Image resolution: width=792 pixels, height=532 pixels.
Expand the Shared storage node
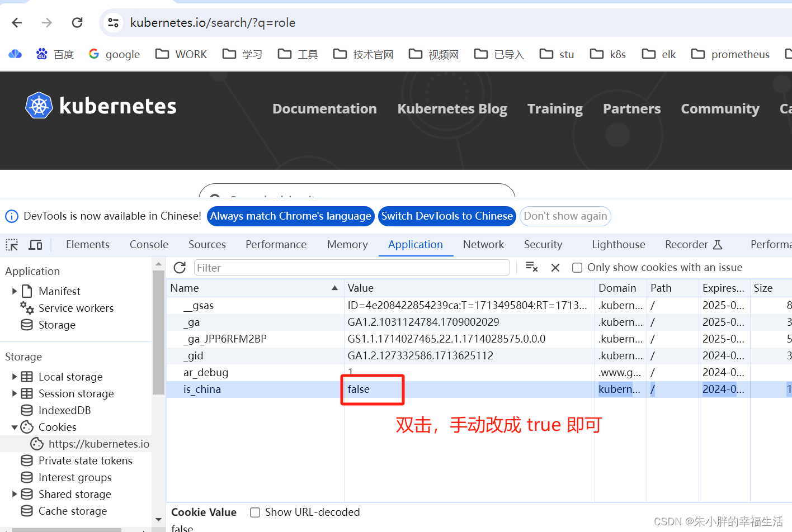pyautogui.click(x=15, y=494)
